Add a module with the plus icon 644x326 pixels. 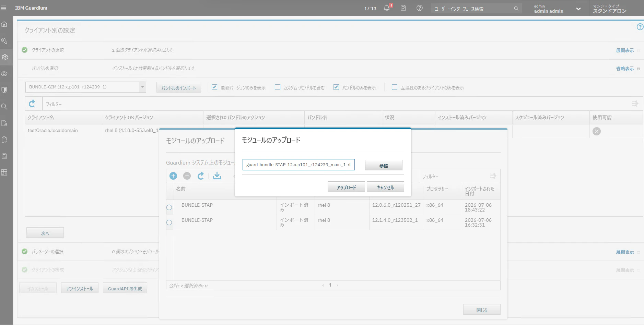[173, 176]
